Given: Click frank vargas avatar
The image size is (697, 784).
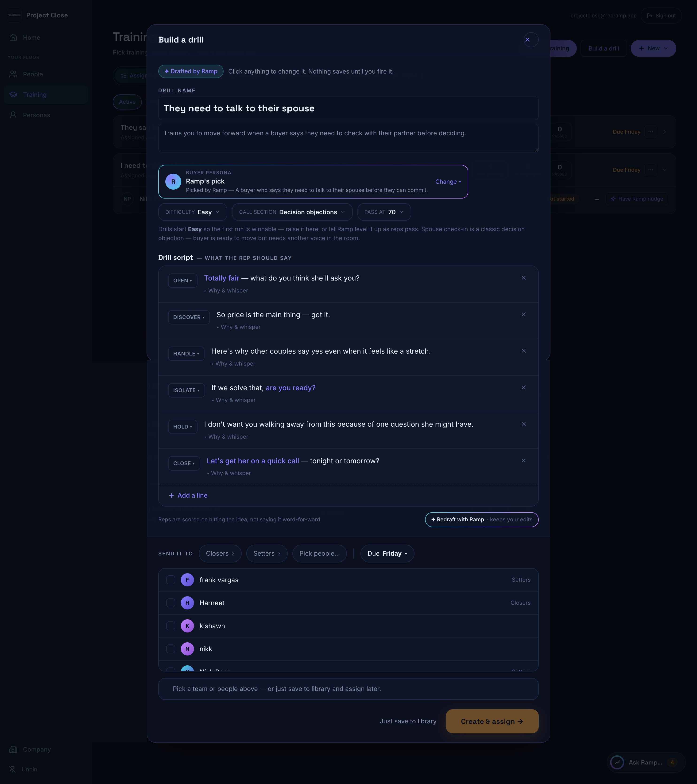Looking at the screenshot, I should [x=187, y=580].
